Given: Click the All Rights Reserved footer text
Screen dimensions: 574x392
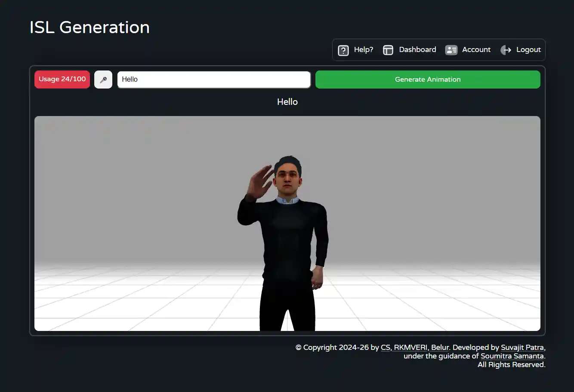Looking at the screenshot, I should point(511,364).
